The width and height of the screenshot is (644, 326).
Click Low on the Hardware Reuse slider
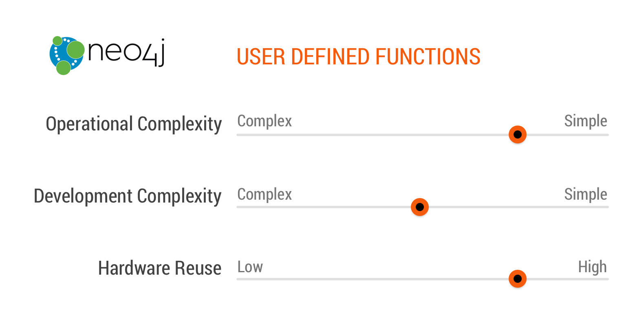point(250,267)
